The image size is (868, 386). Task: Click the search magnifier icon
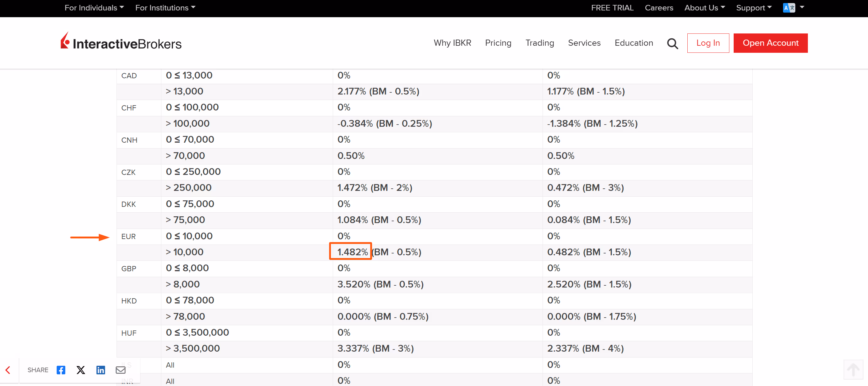672,44
